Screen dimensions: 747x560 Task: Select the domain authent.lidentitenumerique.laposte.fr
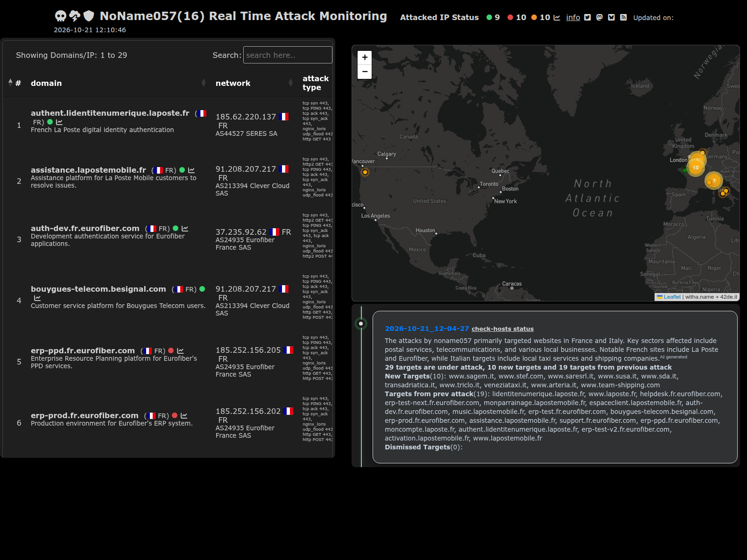110,113
